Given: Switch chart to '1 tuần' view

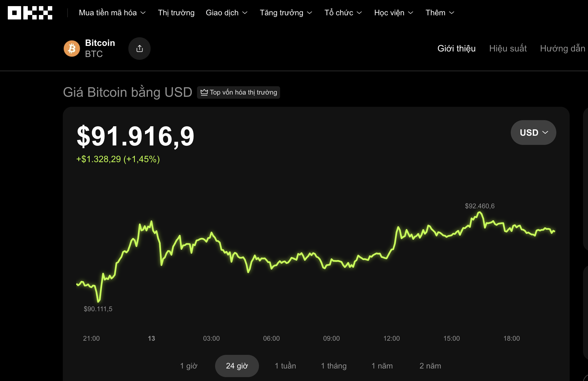Looking at the screenshot, I should 285,366.
